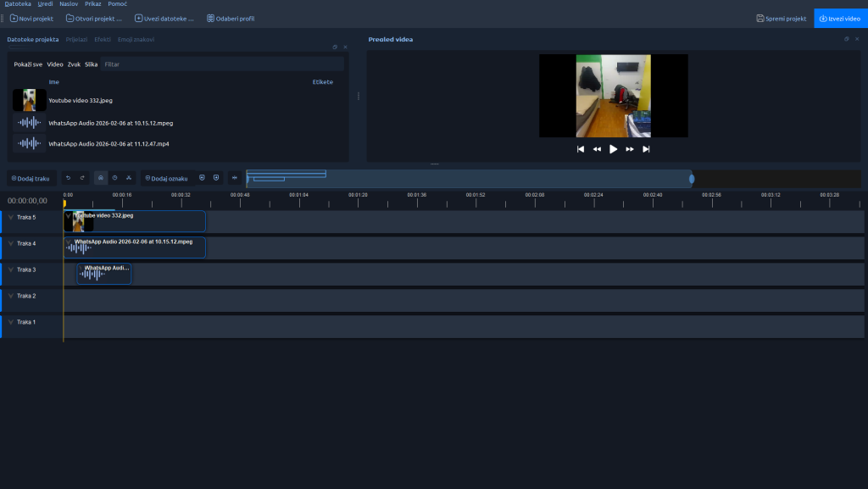
Task: Click the redo arrow in timeline toolbar
Action: [81, 178]
